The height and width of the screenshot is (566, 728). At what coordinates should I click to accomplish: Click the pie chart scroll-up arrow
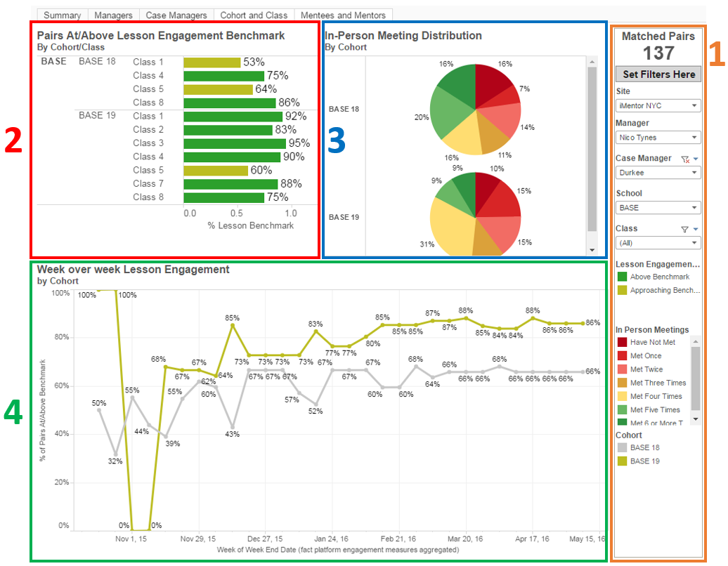click(x=592, y=62)
